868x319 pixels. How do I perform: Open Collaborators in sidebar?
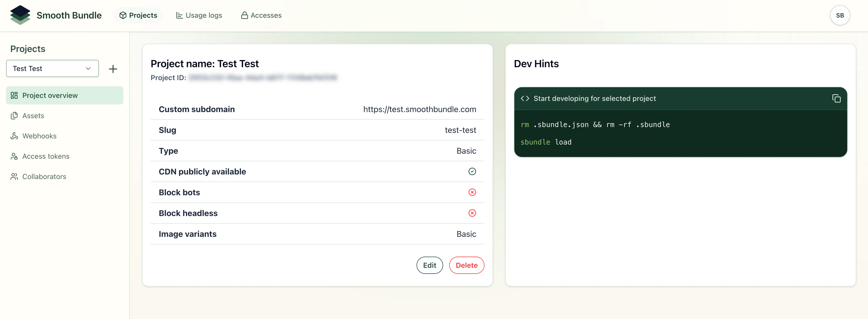point(64,176)
